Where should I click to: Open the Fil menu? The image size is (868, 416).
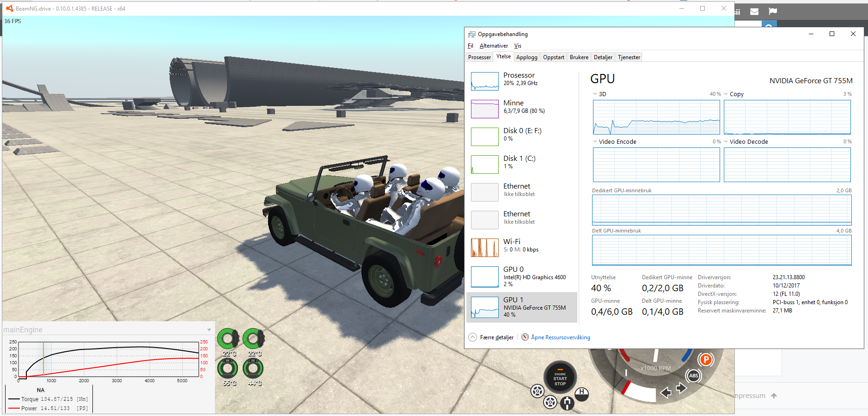pos(471,46)
